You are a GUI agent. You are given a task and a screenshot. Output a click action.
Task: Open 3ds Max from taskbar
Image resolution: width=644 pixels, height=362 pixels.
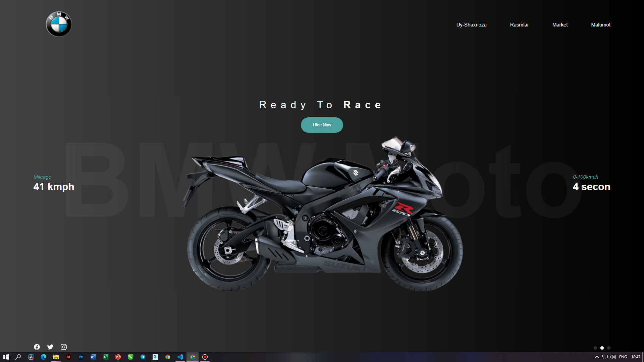[x=155, y=357]
